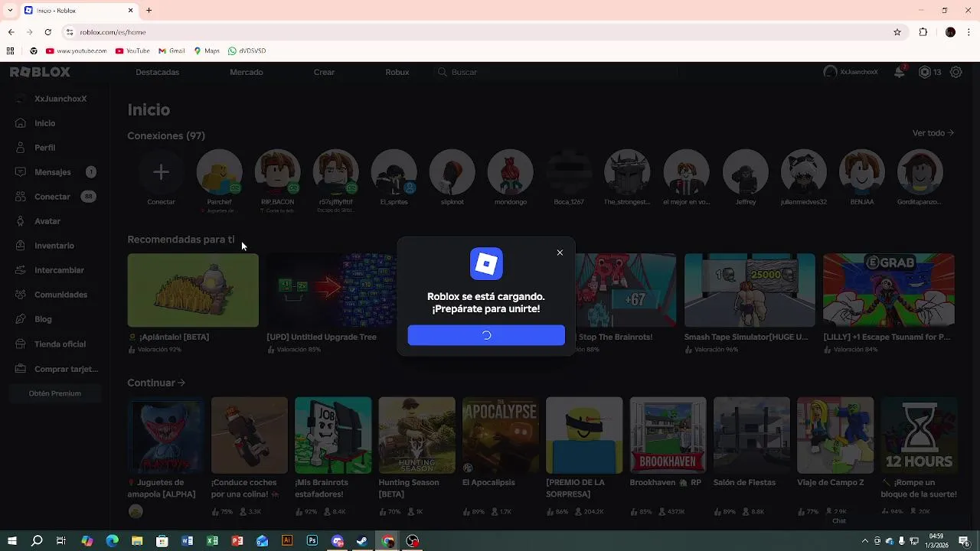Open Untitled Upgrade Tree game thumbnail
This screenshot has height=551, width=980.
click(x=332, y=290)
